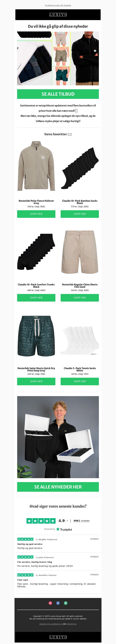Viewport: 116px width, 644px height.
Task: Click Birgitte Pedersen's five-star rating
Action: [x=25, y=539]
